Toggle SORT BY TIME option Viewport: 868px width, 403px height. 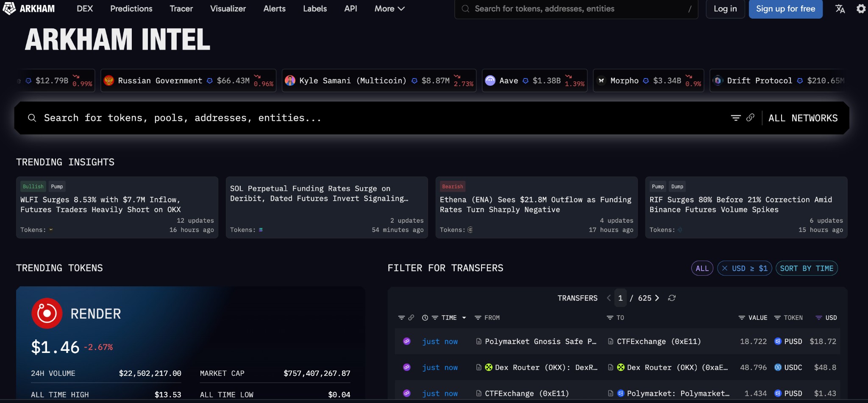click(x=807, y=268)
